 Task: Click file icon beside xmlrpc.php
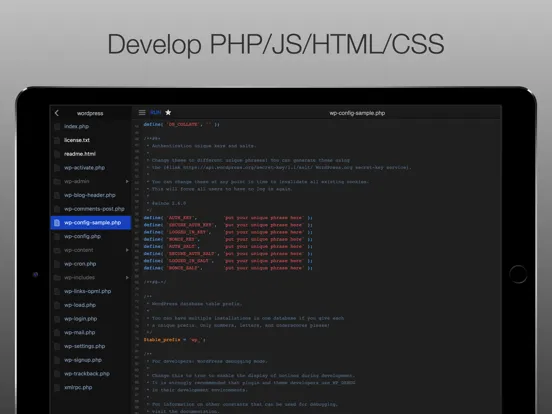tap(57, 387)
